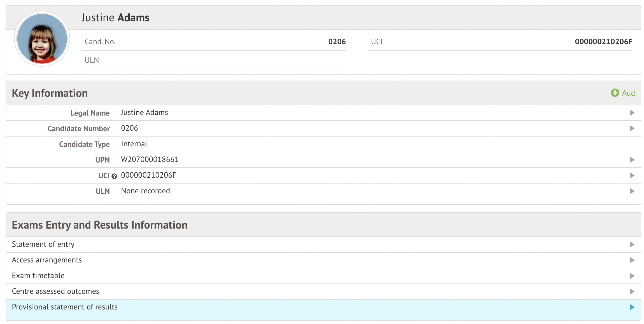Click the UCI help question mark icon
This screenshot has width=644, height=324.
pyautogui.click(x=114, y=176)
